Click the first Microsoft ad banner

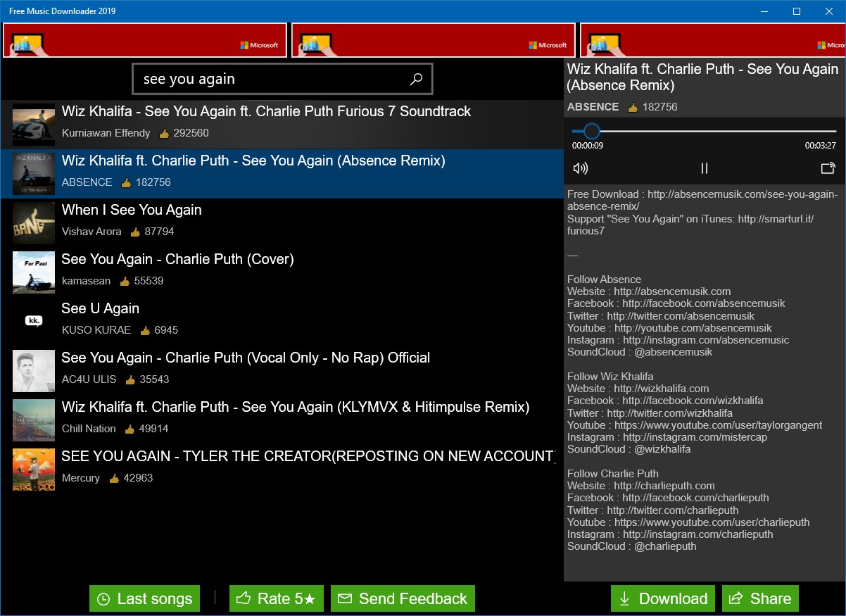(145, 40)
